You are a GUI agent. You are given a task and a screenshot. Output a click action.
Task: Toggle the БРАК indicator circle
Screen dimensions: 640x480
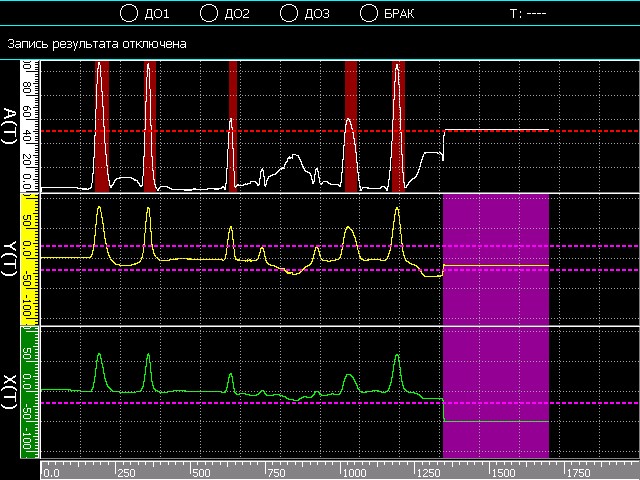(368, 14)
